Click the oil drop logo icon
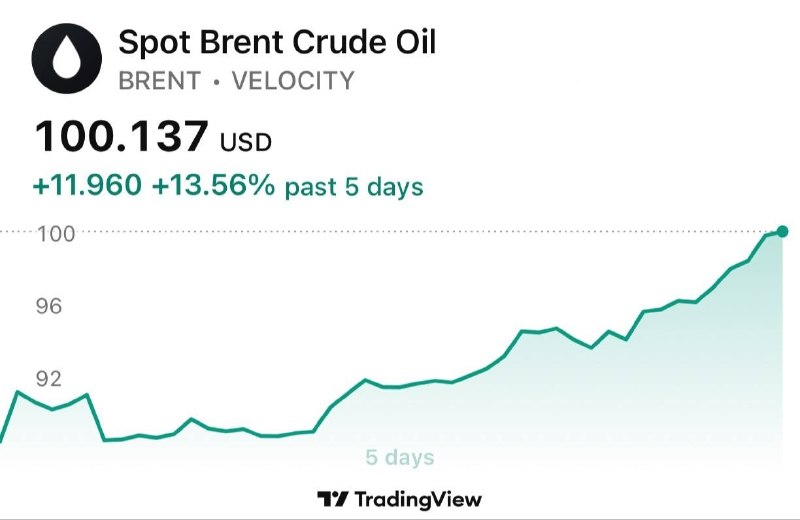 [x=67, y=58]
